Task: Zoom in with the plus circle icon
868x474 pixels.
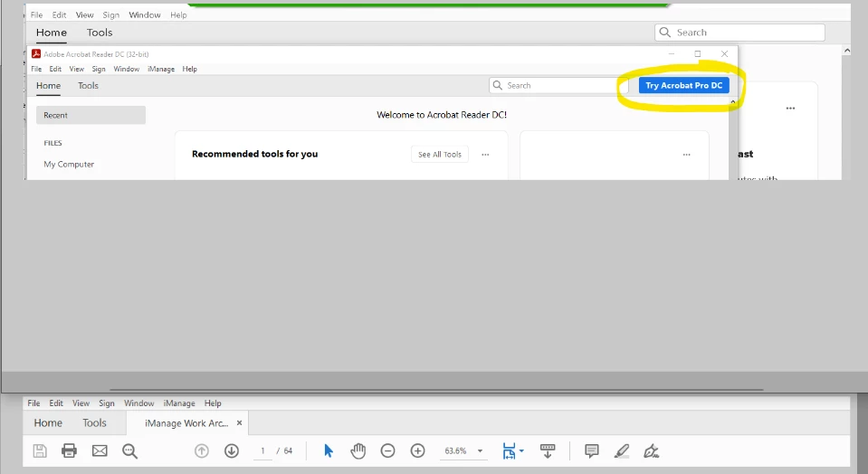Action: click(x=418, y=450)
